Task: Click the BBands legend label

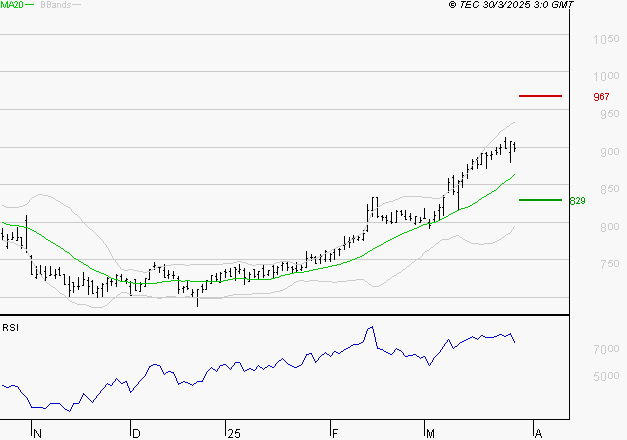Action: click(56, 5)
